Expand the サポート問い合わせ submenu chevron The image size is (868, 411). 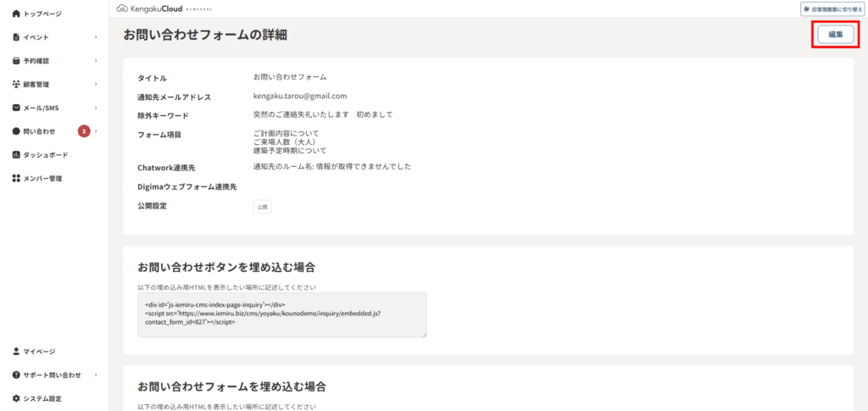[96, 375]
